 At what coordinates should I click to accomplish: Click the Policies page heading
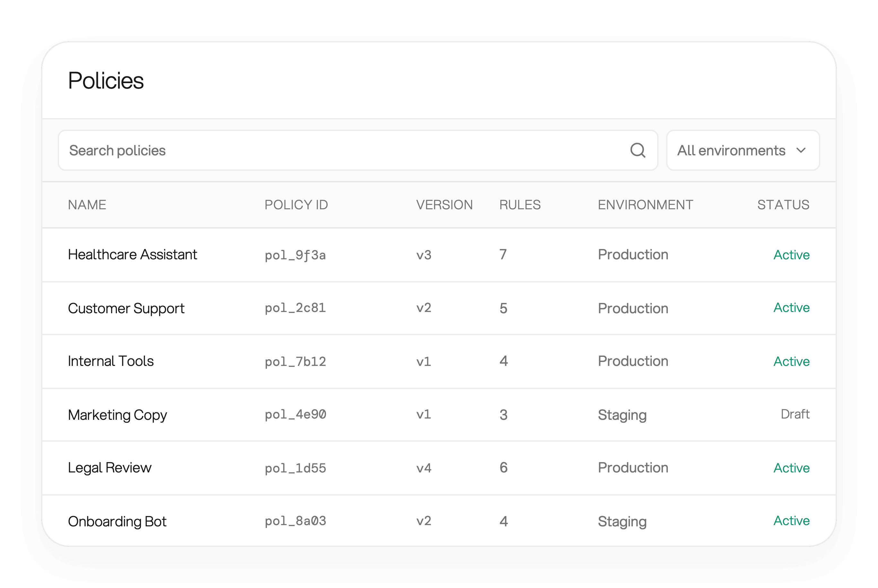tap(106, 80)
